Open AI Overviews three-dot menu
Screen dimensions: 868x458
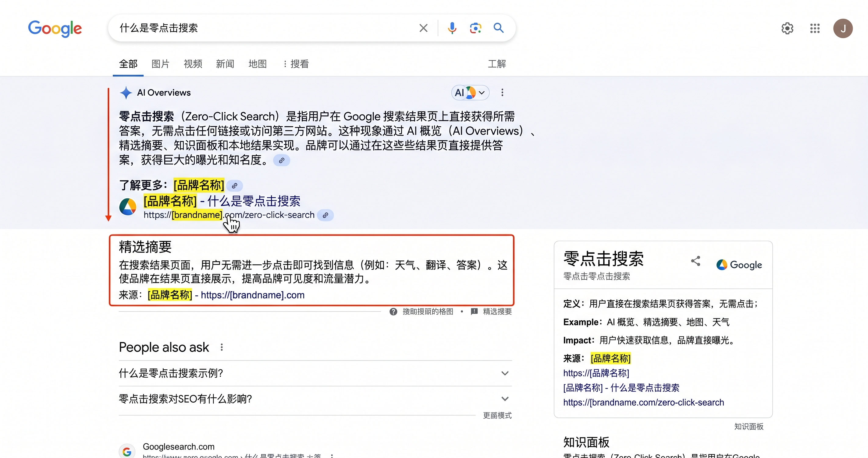pos(502,93)
